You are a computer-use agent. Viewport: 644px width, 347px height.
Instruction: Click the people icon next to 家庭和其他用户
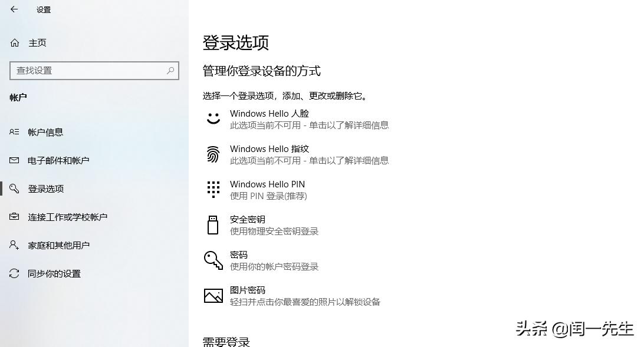[14, 245]
